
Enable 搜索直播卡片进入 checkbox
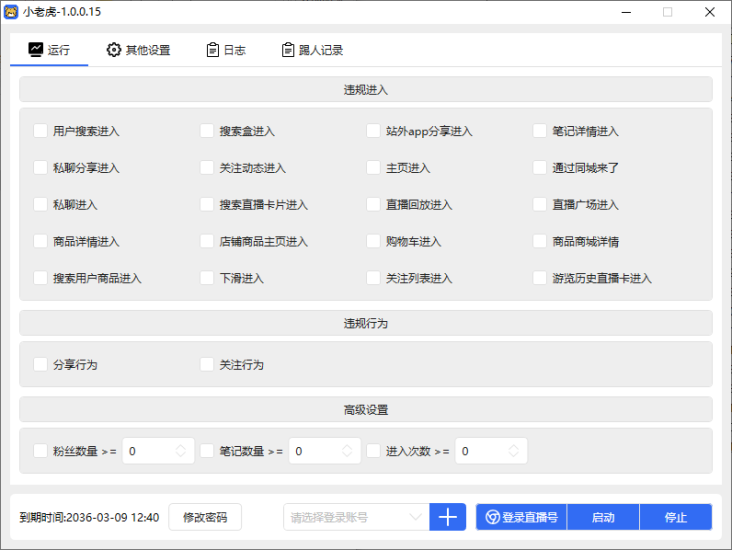[x=207, y=204]
